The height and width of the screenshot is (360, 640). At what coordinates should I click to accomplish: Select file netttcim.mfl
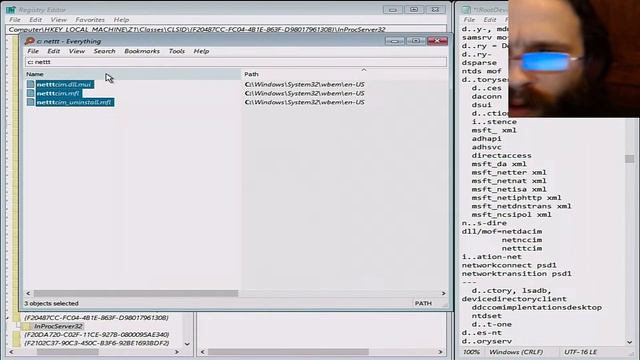pos(58,93)
